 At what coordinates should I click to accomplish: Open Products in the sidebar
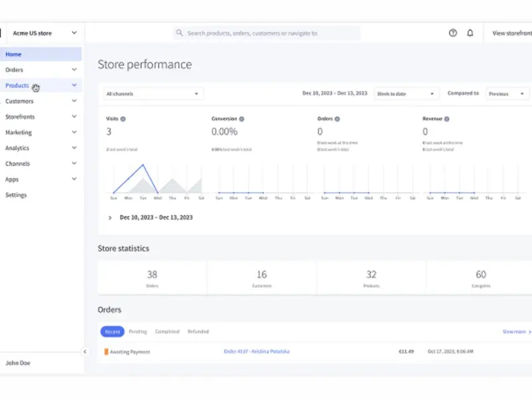point(17,86)
